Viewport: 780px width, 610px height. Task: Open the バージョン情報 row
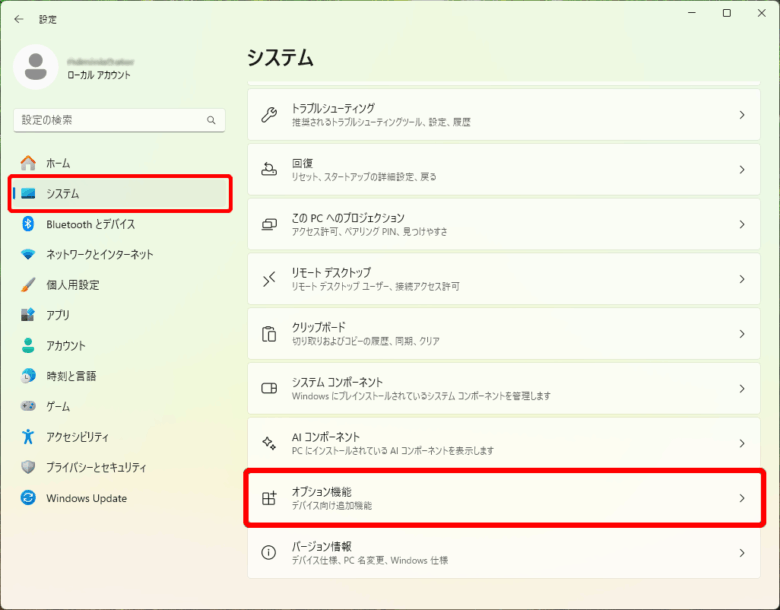click(504, 553)
